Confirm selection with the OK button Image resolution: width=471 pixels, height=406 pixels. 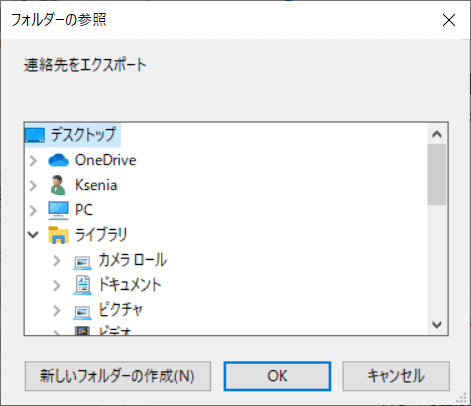[x=277, y=376]
